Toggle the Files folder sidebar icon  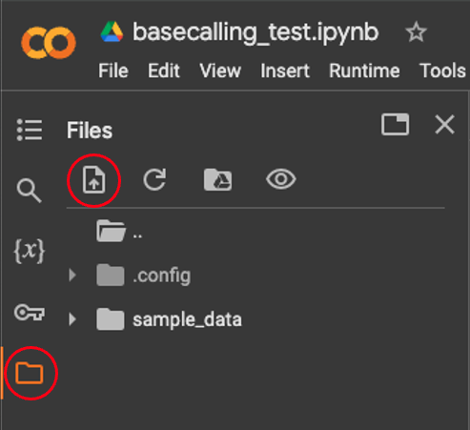pos(29,373)
